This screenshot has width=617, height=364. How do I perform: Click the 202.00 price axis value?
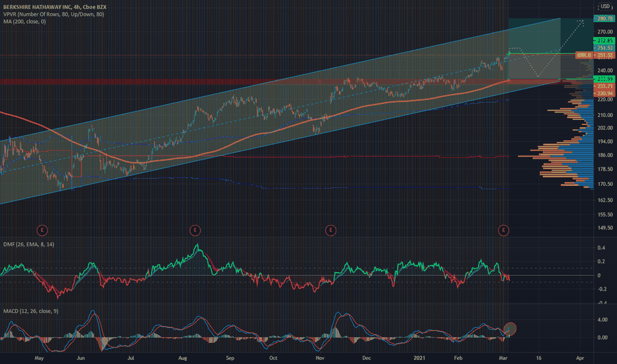pos(605,128)
